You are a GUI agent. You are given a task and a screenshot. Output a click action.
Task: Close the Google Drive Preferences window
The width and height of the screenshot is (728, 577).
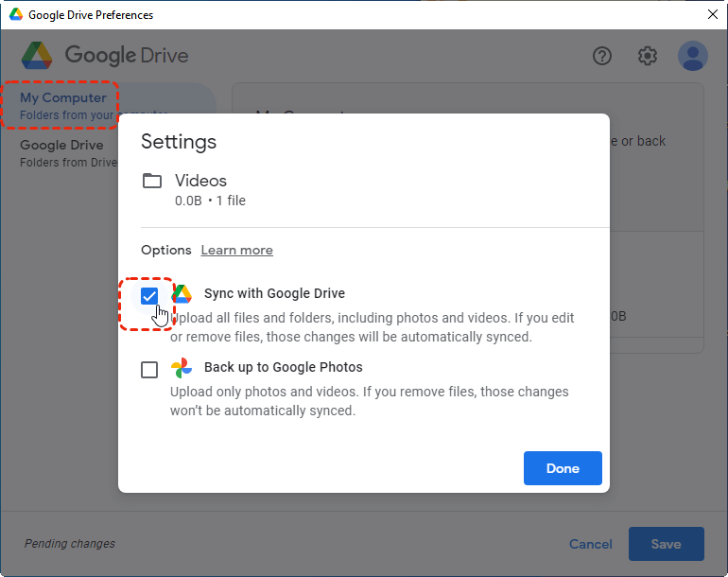(x=713, y=14)
